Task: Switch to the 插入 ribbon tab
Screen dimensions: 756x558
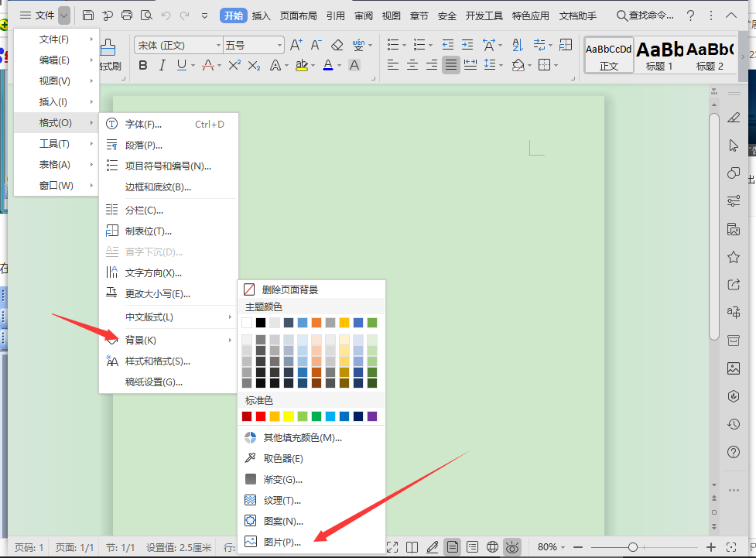Action: tap(262, 15)
